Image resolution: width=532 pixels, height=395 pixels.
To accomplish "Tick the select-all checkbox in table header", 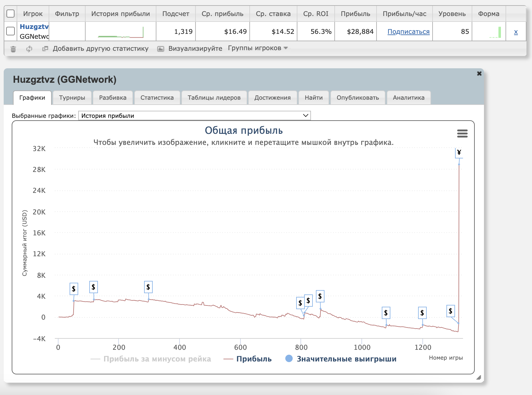I will (10, 14).
